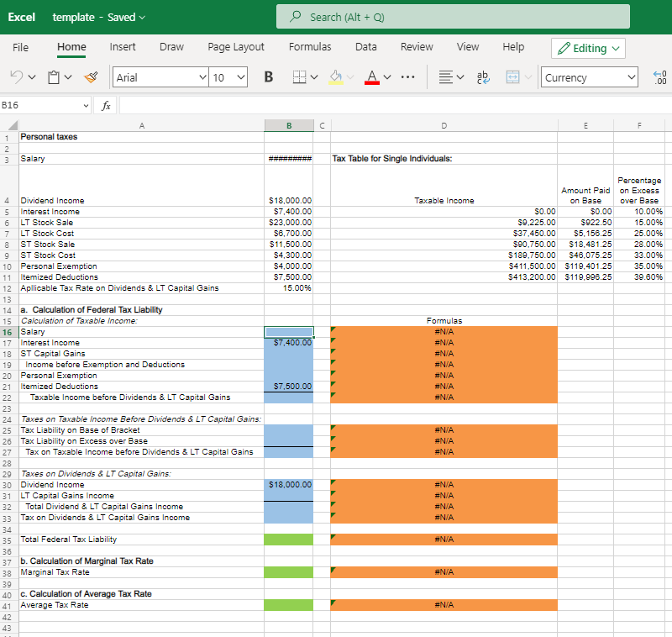Screen dimensions: 672x637
Task: Expand the Name Box dropdown arrow
Action: point(86,106)
